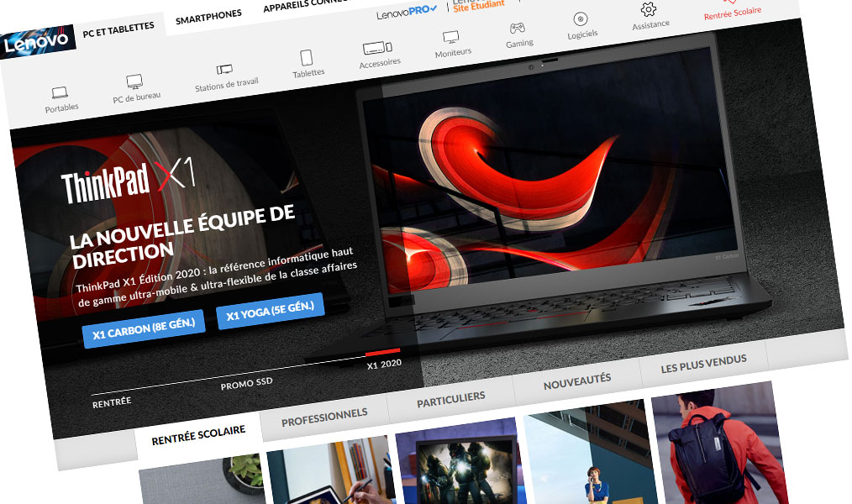
Task: Click the Lenovo logo
Action: point(37,42)
